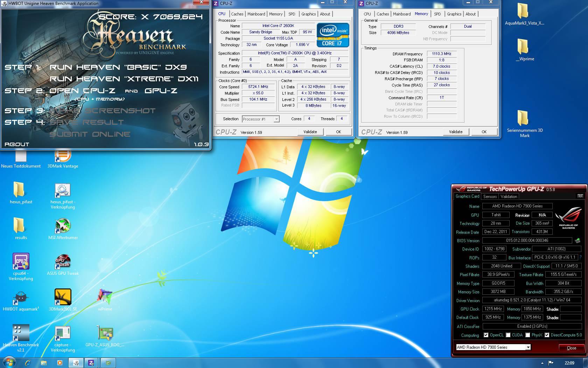588x368 pixels.
Task: Switch to the Heaven app taskbar button
Action: pyautogui.click(x=76, y=363)
